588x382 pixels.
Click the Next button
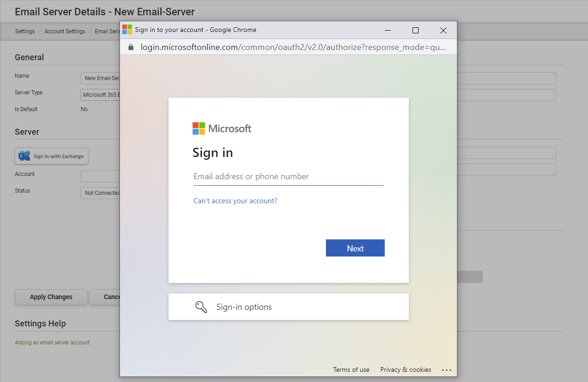click(355, 248)
